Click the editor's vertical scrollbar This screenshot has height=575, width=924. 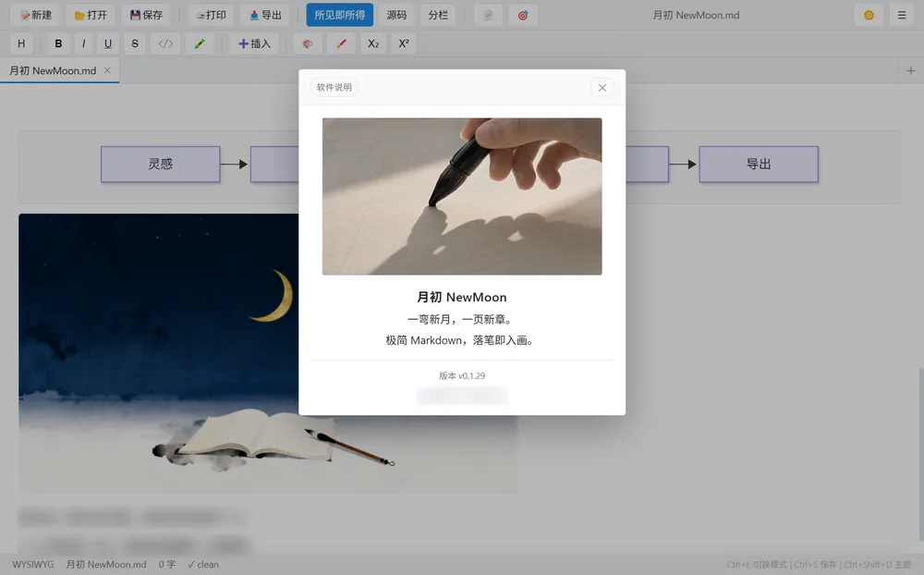pos(920,454)
